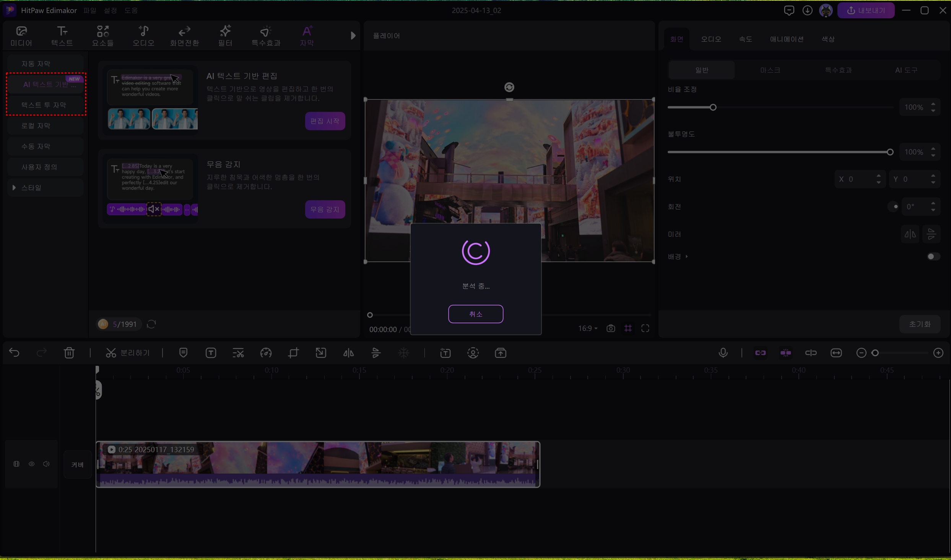
Task: Take a snapshot with the camera icon
Action: [611, 328]
